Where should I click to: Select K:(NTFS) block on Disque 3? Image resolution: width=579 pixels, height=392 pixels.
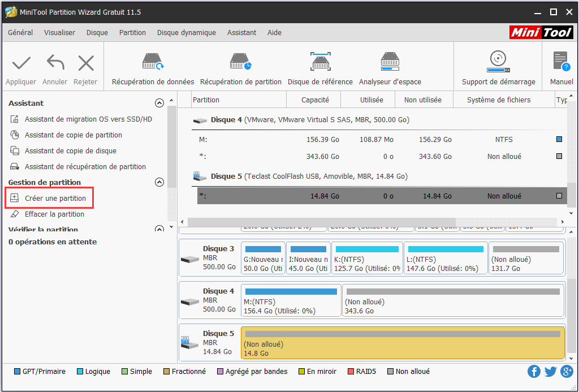click(367, 258)
